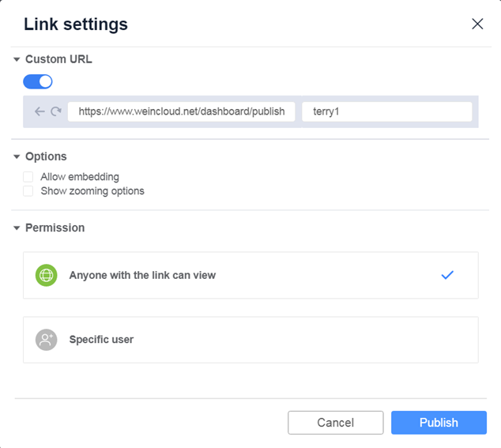Image resolution: width=501 pixels, height=448 pixels.
Task: Click the "Permission" section heading text
Action: (x=55, y=228)
